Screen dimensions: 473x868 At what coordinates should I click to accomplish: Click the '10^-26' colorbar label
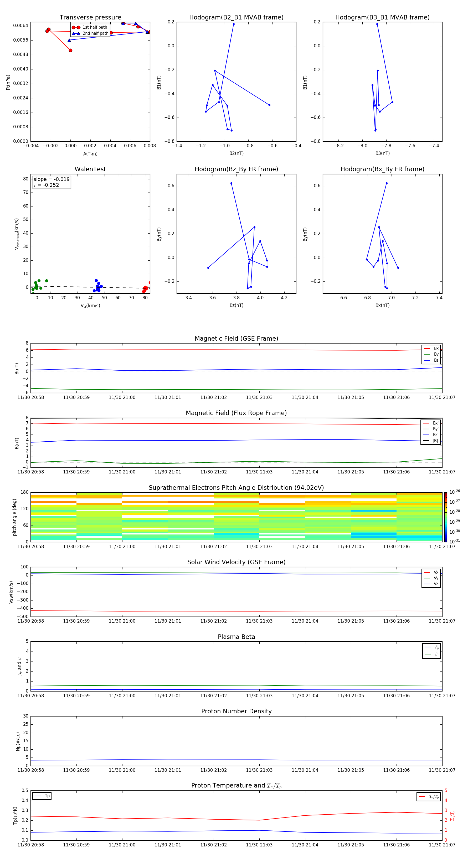tap(455, 492)
